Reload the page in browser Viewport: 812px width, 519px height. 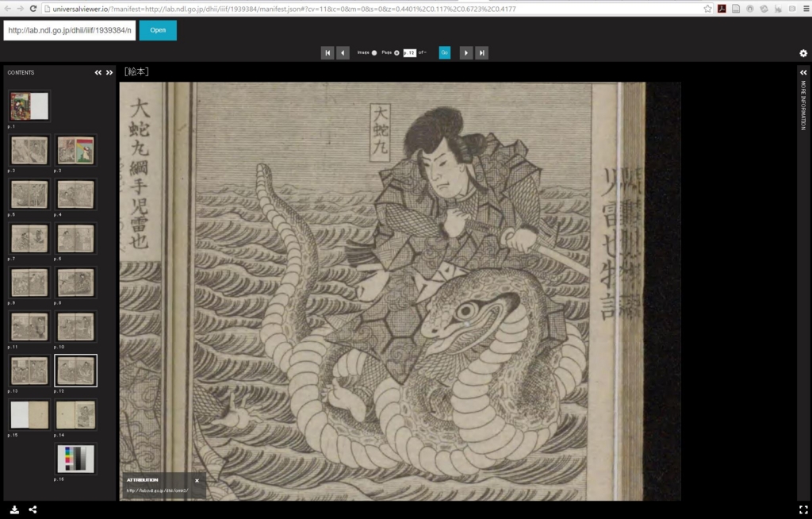(33, 8)
